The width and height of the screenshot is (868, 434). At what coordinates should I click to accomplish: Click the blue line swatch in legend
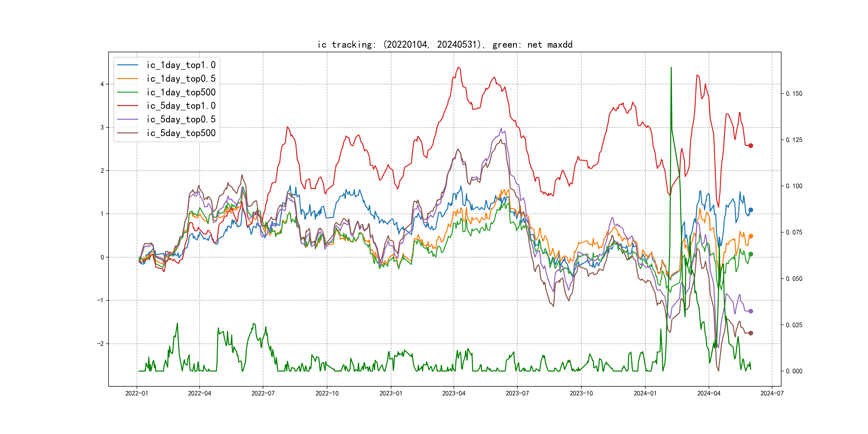tap(127, 65)
